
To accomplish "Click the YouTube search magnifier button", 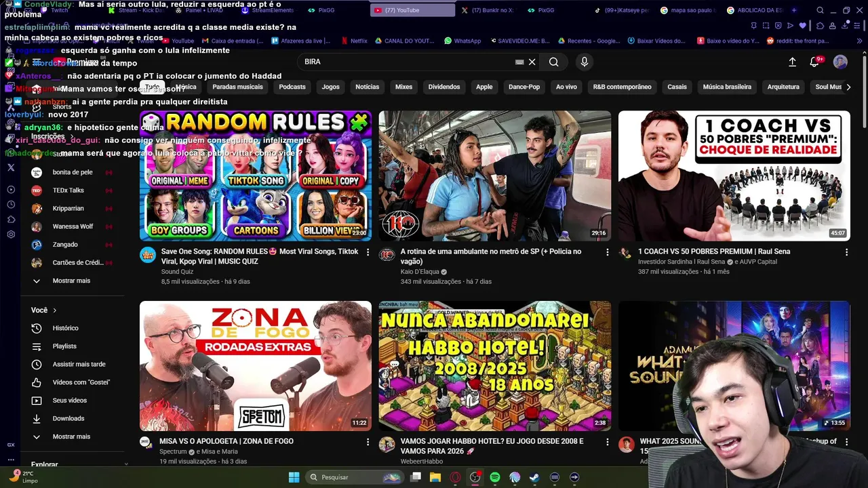I will point(554,62).
